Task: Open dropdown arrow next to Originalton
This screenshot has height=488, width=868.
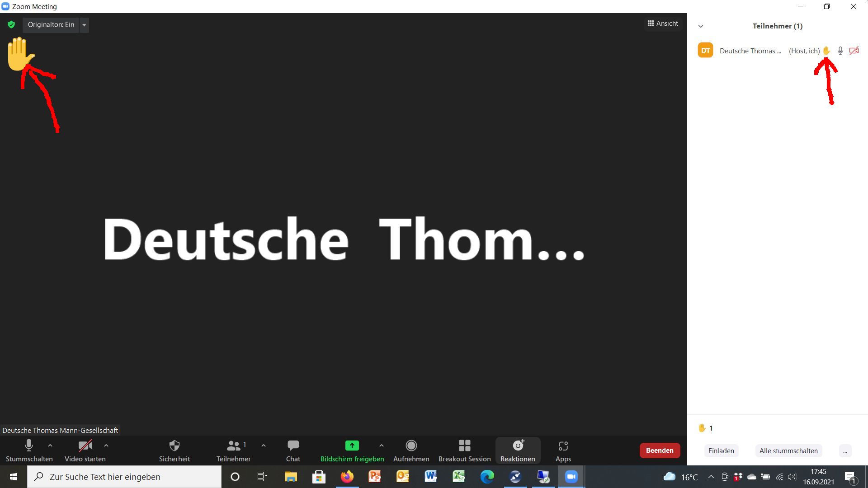Action: pos(84,25)
